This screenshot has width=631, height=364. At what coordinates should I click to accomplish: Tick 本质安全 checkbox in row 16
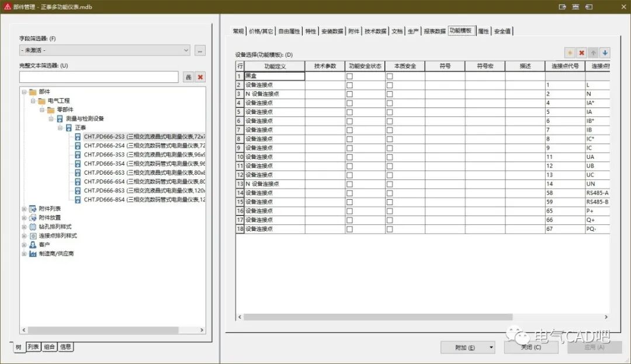[x=390, y=211]
